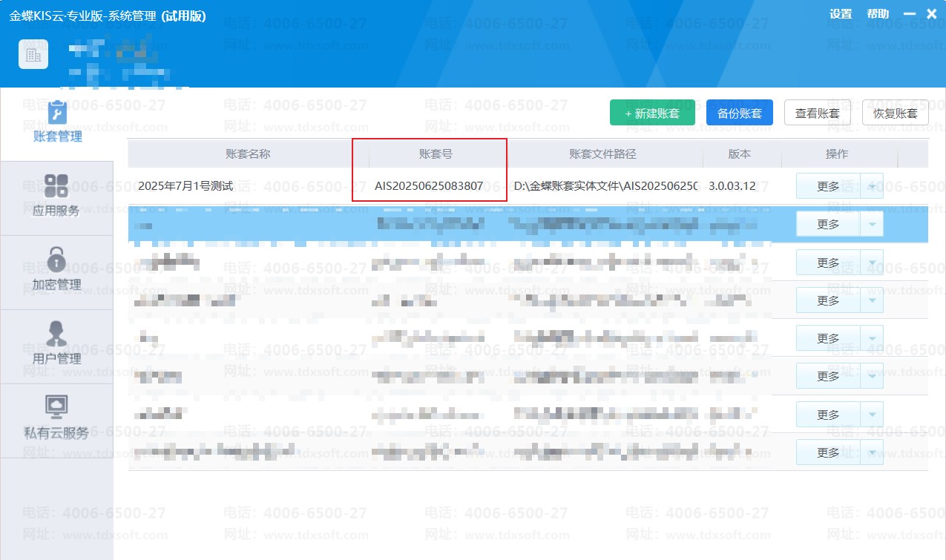Screen dimensions: 946x560
Task: Open the 帮助 menu in title bar
Action: point(878,14)
